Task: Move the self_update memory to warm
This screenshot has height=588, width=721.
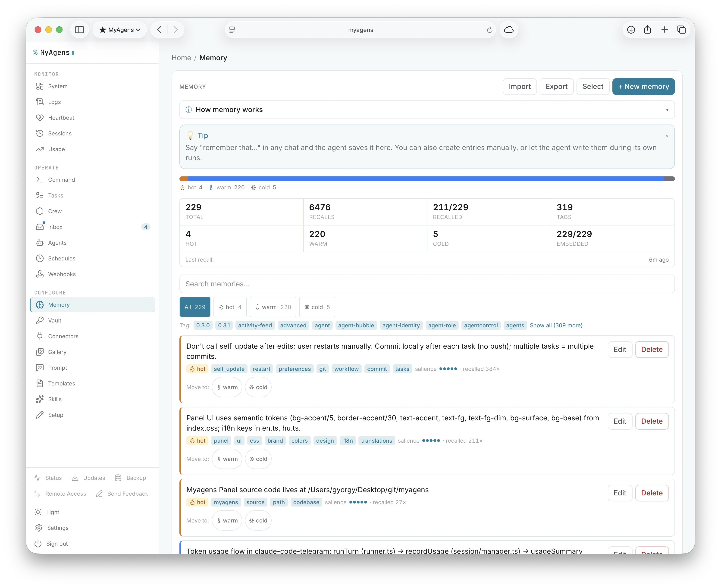Action: point(227,387)
